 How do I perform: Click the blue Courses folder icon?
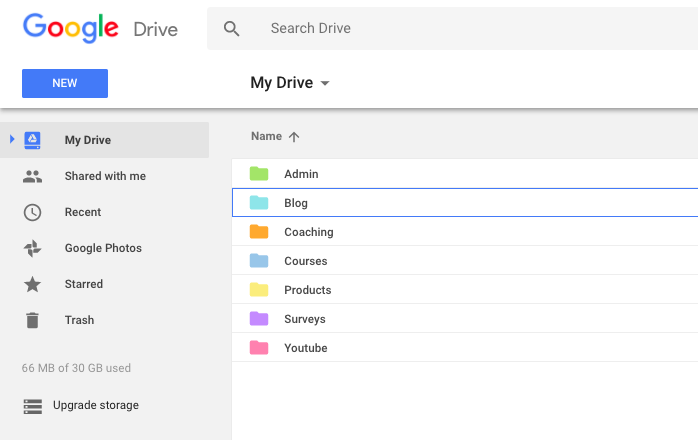pos(259,261)
